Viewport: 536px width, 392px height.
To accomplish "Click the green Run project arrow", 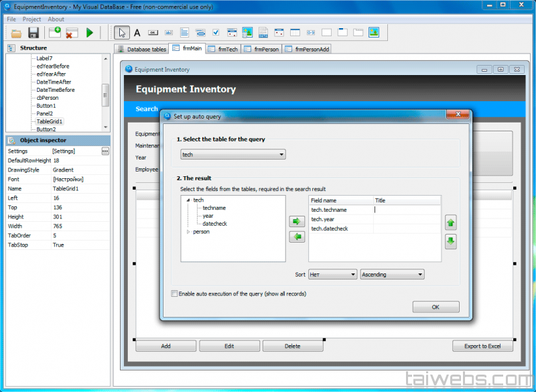I will [x=89, y=32].
